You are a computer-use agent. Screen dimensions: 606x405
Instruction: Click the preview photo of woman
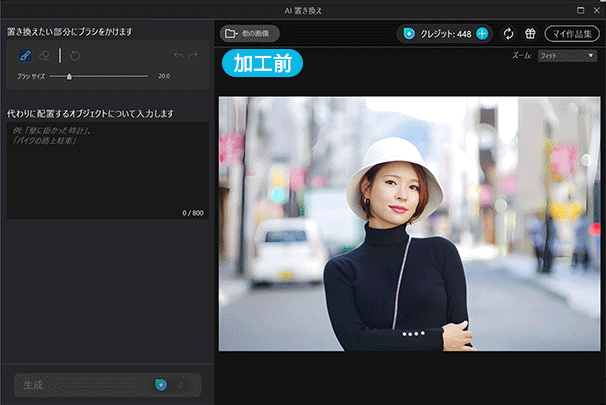(409, 224)
